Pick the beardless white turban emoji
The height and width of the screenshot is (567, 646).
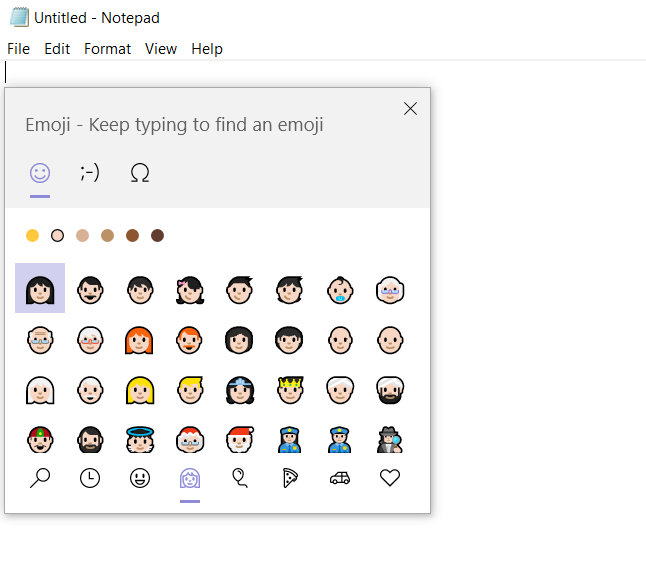[x=340, y=390]
